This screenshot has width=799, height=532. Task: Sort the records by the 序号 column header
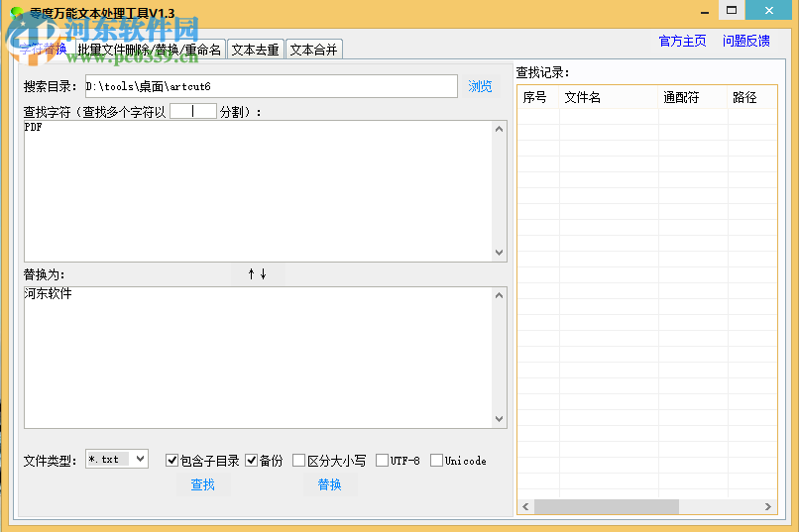538,97
